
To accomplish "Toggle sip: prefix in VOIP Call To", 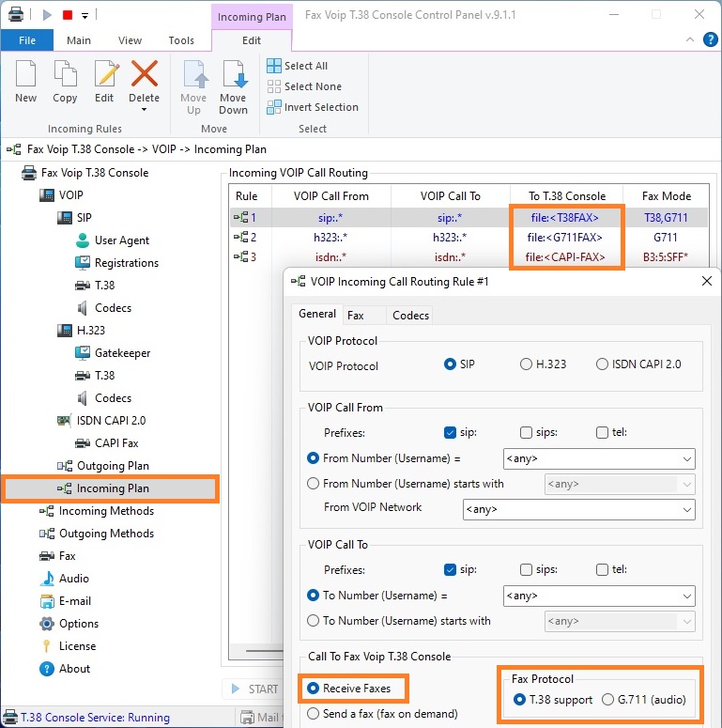I will pos(450,569).
